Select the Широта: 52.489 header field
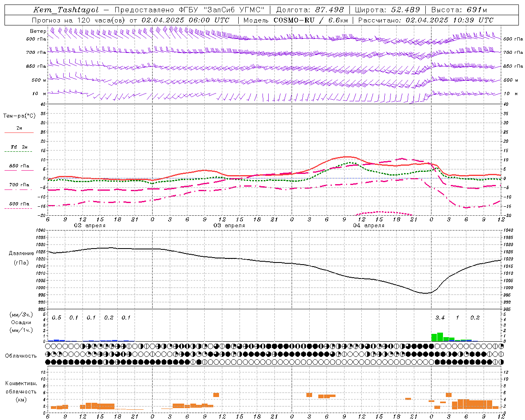Image resolution: width=525 pixels, height=420 pixels. click(x=387, y=10)
